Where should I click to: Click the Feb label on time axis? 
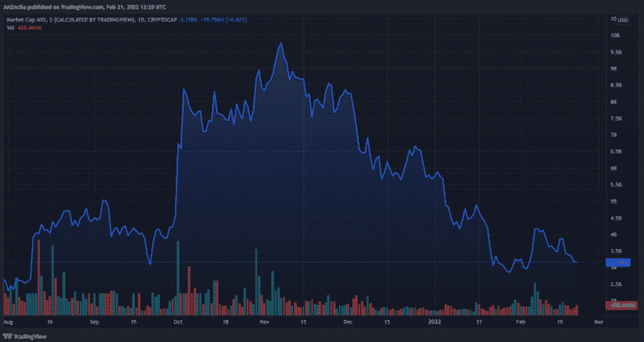tap(521, 322)
